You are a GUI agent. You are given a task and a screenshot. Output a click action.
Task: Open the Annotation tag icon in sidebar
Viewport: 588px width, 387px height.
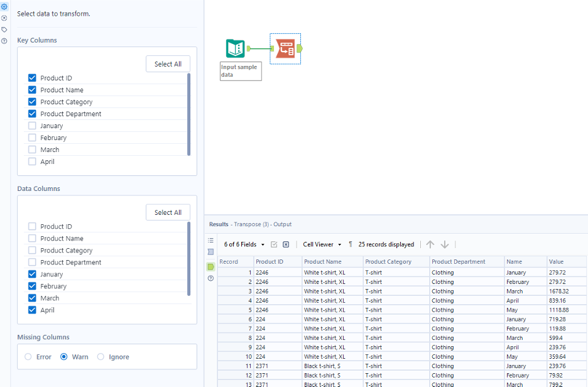pyautogui.click(x=4, y=30)
